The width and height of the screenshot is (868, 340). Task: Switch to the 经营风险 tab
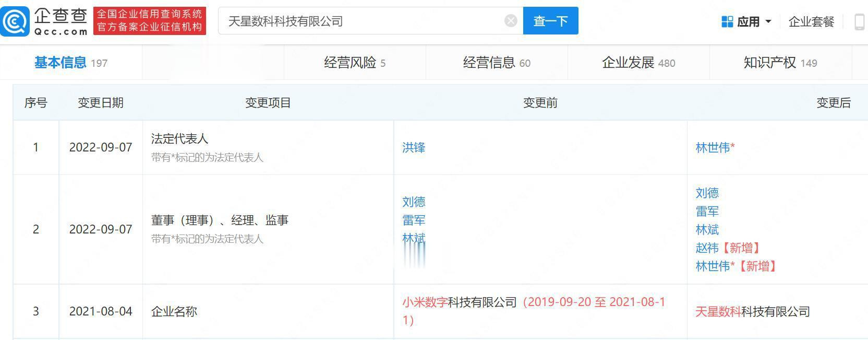point(355,63)
